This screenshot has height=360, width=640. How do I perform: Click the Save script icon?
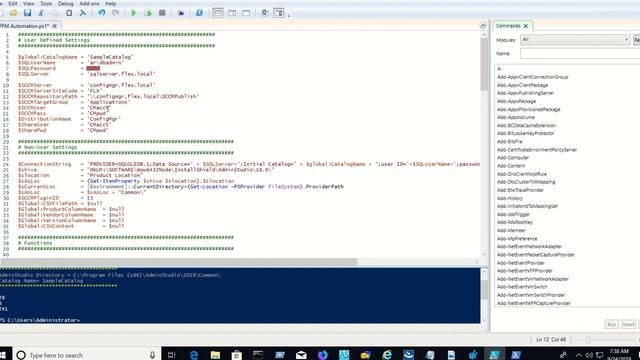tap(27, 13)
